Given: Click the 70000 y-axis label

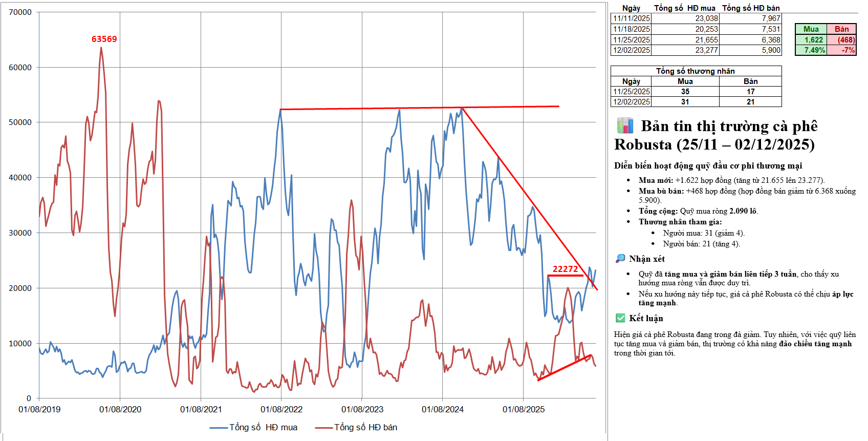Looking at the screenshot, I should click(20, 12).
